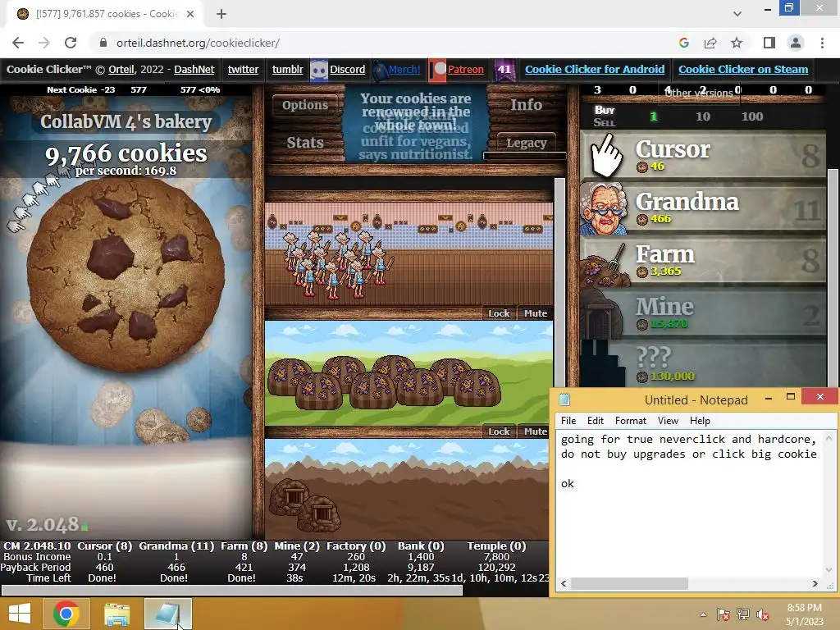Open Chrome from the Windows taskbar
The width and height of the screenshot is (840, 630).
(x=66, y=614)
